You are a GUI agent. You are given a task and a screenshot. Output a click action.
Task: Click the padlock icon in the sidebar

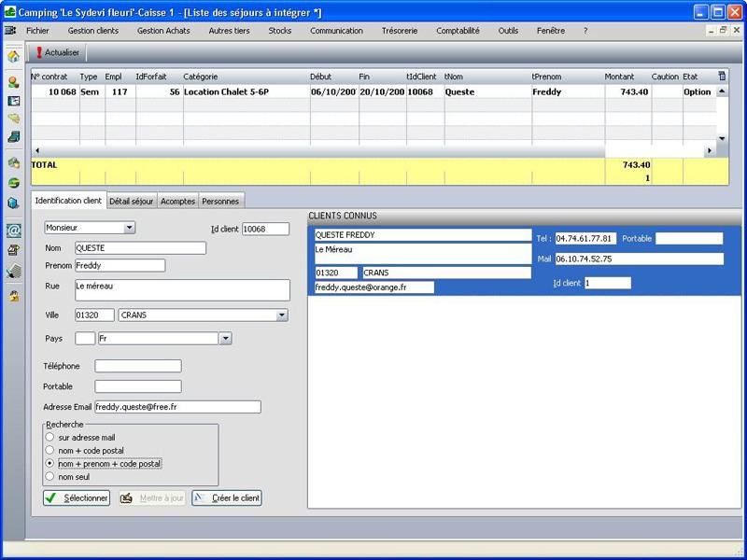(13, 296)
